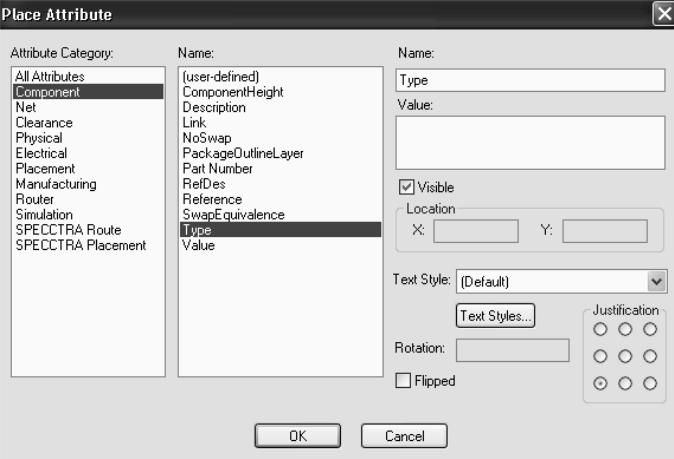Click the Location X field
Viewport: 674px width, 459px height.
(x=476, y=231)
